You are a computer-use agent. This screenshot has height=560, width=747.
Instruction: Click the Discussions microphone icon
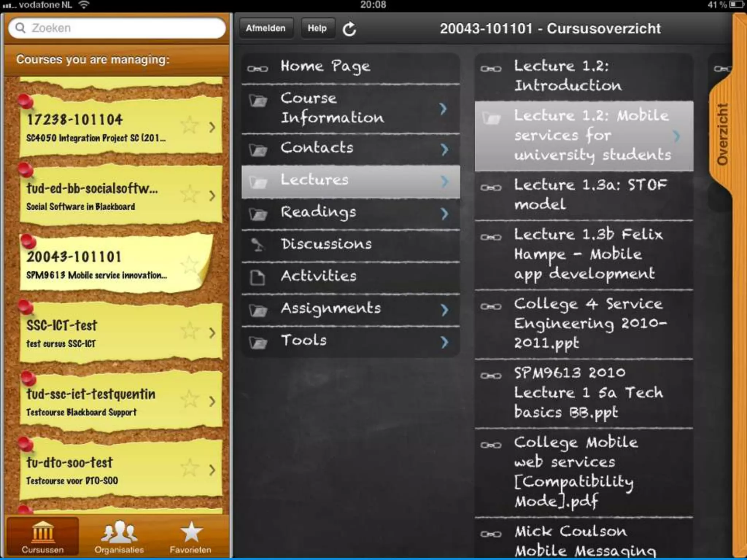tap(258, 245)
